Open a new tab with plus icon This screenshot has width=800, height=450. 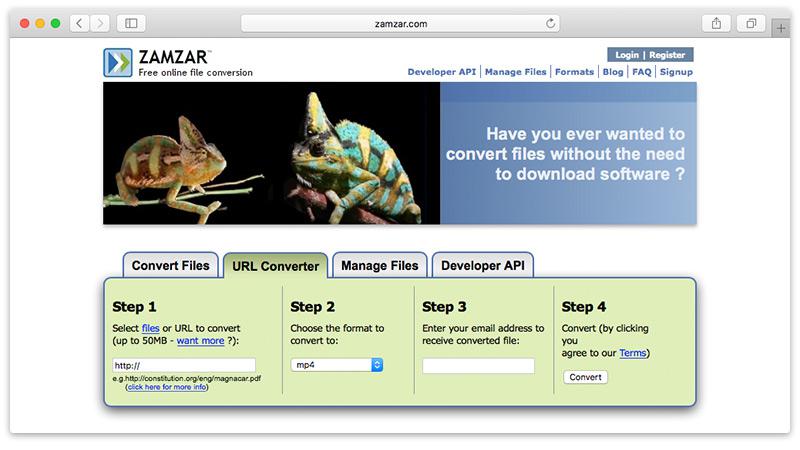[x=781, y=28]
